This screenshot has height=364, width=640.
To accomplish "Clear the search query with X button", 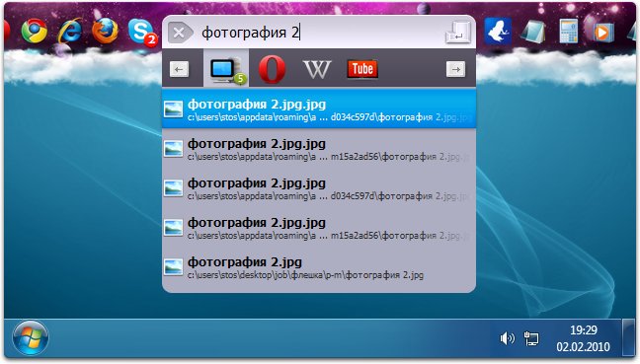I will pos(180,33).
